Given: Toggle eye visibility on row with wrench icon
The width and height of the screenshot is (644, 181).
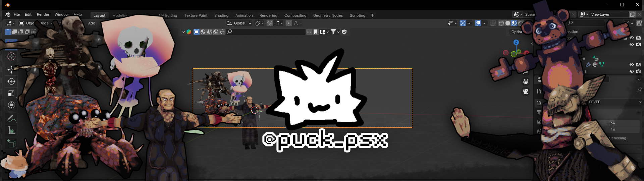Looking at the screenshot, I should pyautogui.click(x=632, y=65).
